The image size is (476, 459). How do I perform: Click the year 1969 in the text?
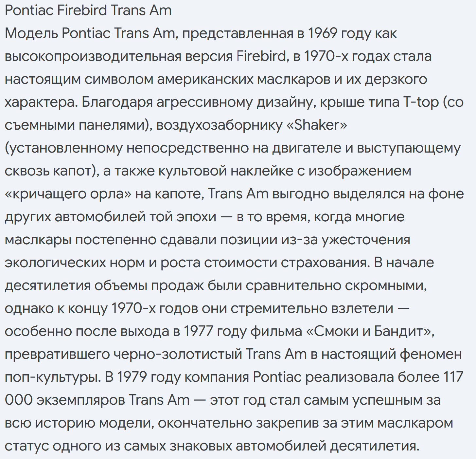[323, 33]
